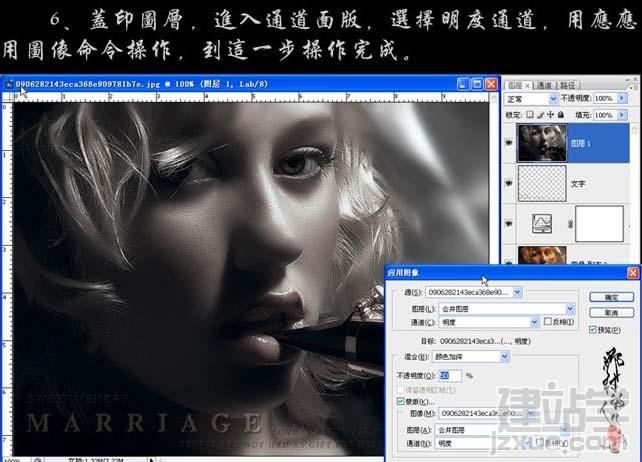Click the adjustment layer mask link chain

570,224
